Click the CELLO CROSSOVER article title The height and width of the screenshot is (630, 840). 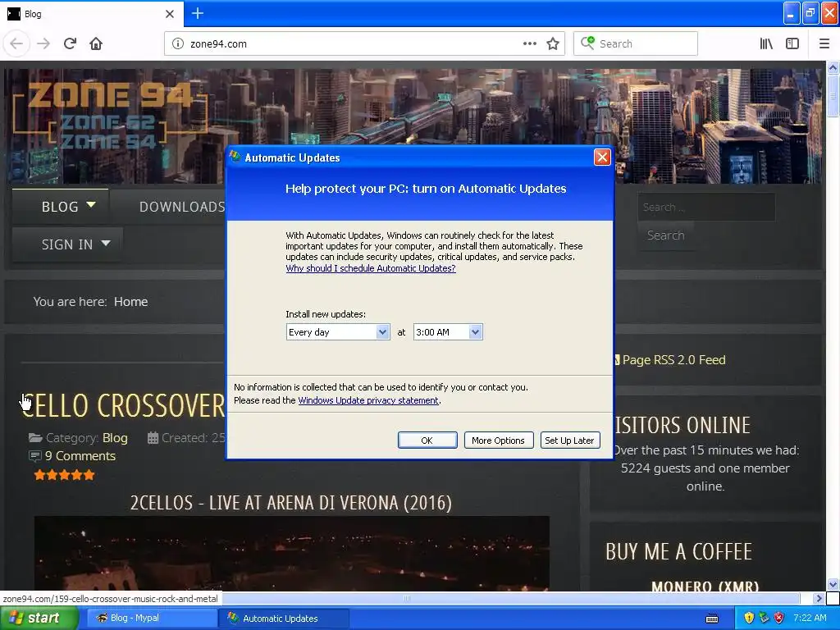pos(123,405)
